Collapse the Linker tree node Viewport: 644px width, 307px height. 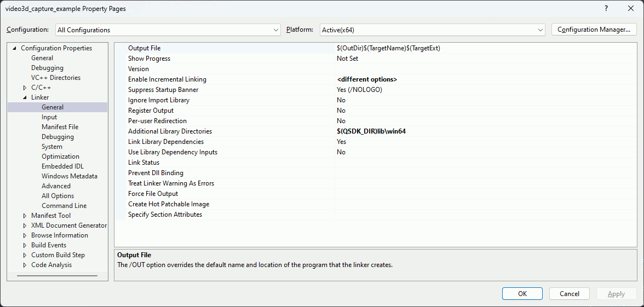coord(25,97)
